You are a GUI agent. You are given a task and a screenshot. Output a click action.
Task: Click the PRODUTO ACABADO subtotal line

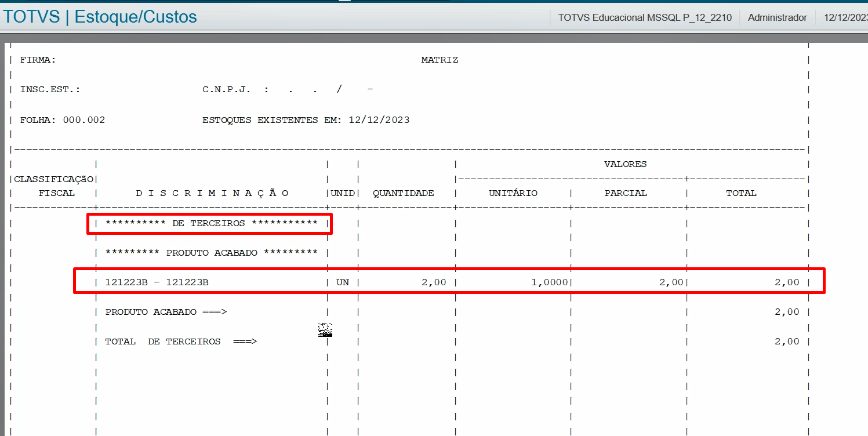(166, 312)
